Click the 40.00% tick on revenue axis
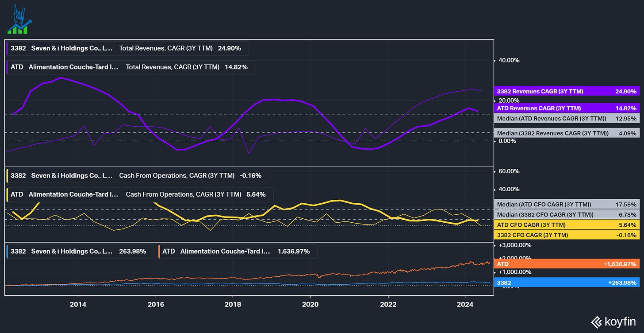This screenshot has width=644, height=333. tap(508, 60)
